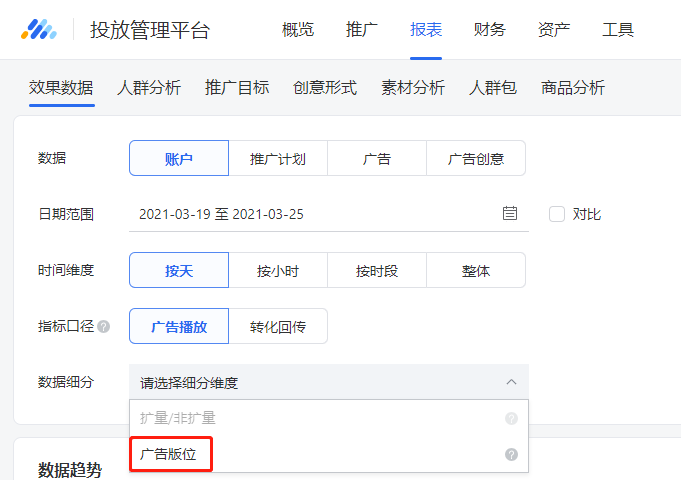
Task: Choose 按时段 time dimension
Action: click(377, 270)
